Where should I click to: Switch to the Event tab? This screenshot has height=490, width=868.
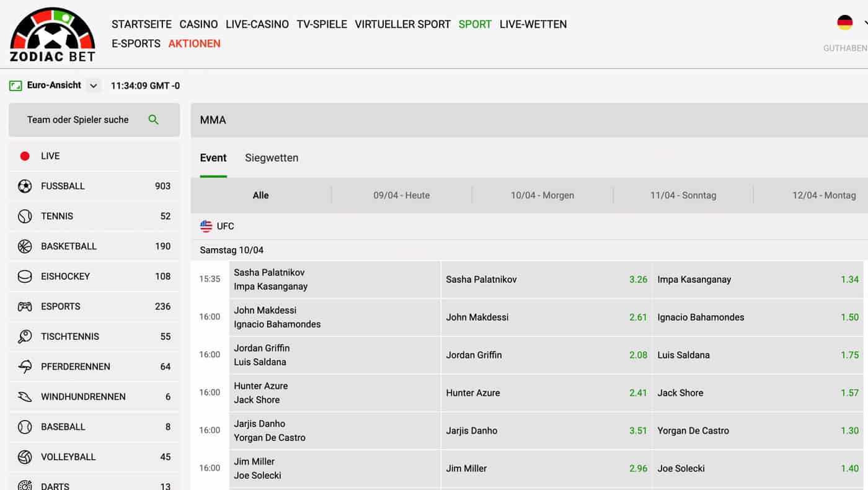point(213,158)
